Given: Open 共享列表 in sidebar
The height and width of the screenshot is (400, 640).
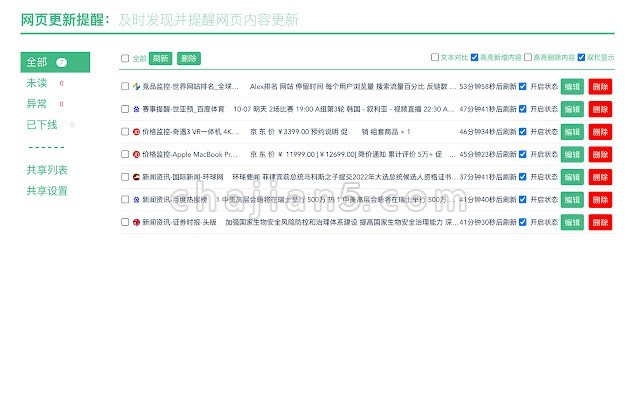Looking at the screenshot, I should tap(47, 170).
